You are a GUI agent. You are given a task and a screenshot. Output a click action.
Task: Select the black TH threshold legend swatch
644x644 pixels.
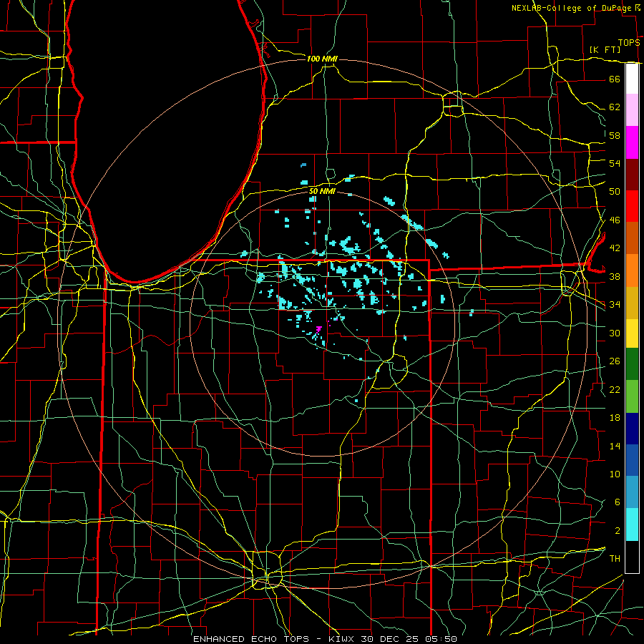[x=632, y=557]
